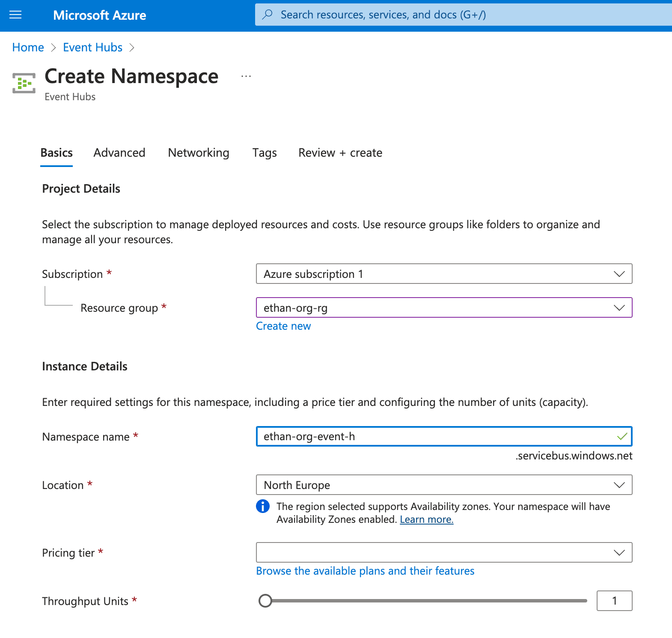This screenshot has height=638, width=672.
Task: Open the hamburger portal menu
Action: (15, 15)
